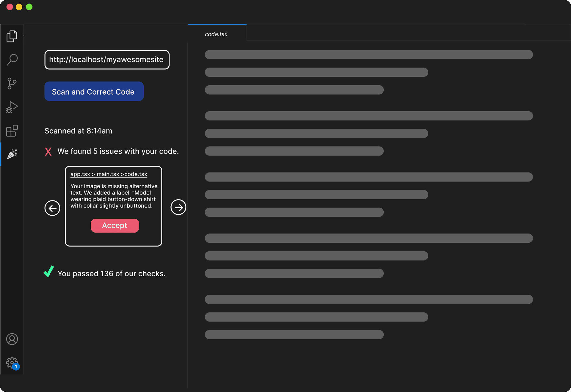Image resolution: width=571 pixels, height=392 pixels.
Task: Click Scan and Correct Code button
Action: [x=93, y=92]
